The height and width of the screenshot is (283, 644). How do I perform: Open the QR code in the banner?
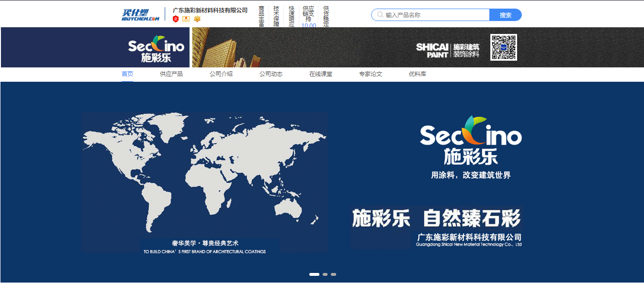[503, 47]
